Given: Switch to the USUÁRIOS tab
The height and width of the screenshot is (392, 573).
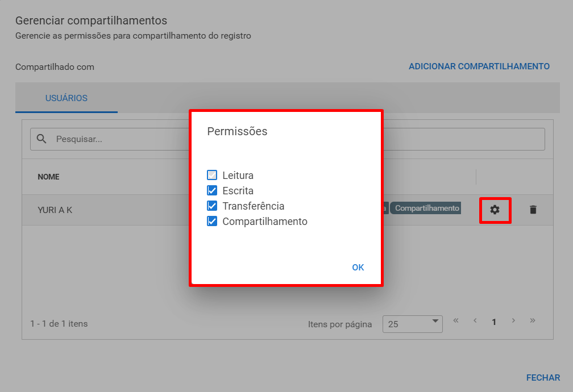Looking at the screenshot, I should [67, 98].
